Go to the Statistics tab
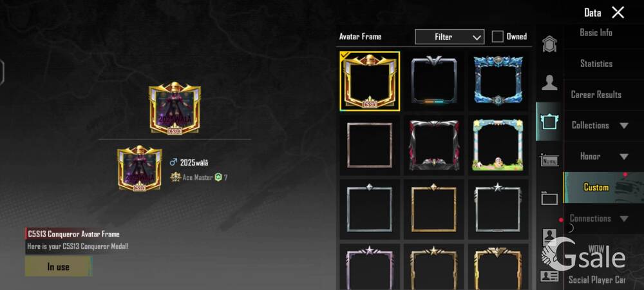Viewport: 644px width, 290px height. [x=596, y=64]
